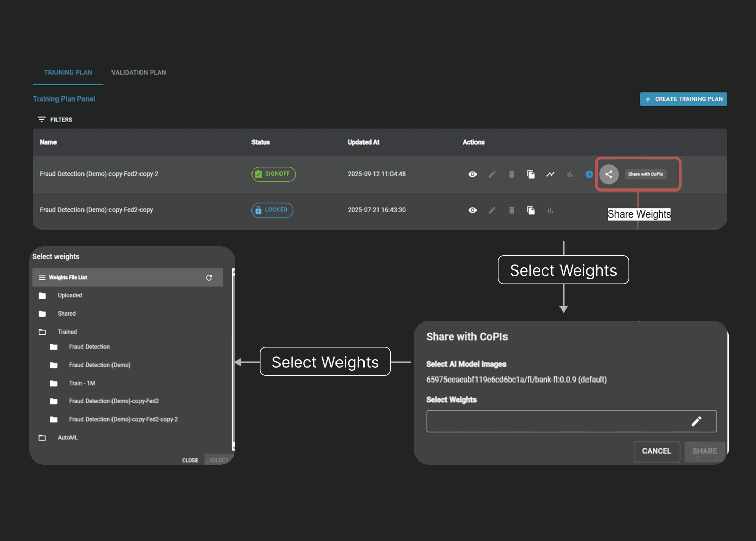Open the FILTERS panel
756x541 pixels.
(55, 120)
